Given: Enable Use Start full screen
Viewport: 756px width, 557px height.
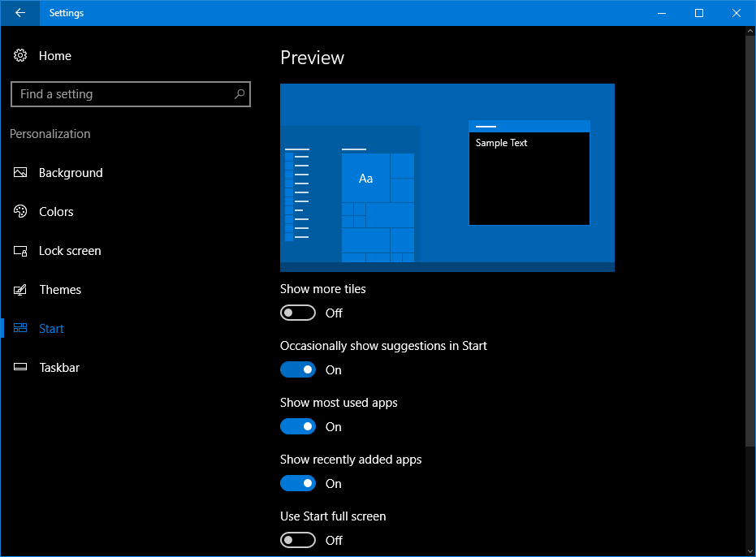Looking at the screenshot, I should 298,540.
